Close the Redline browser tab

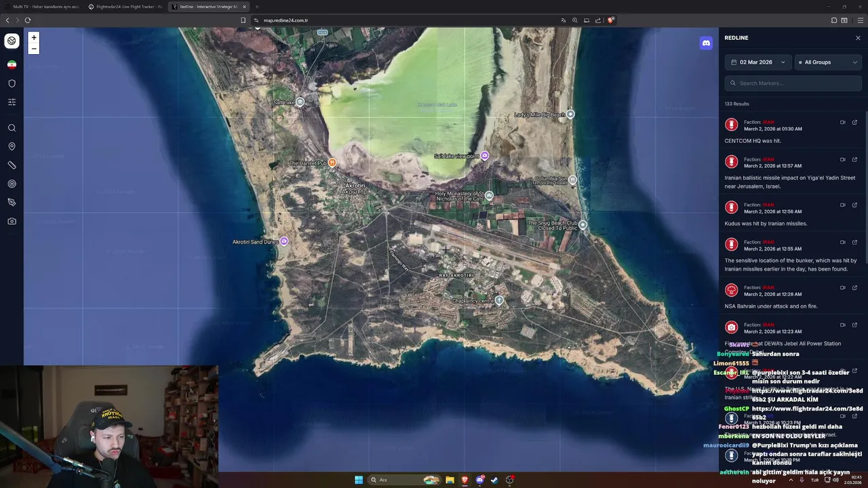pyautogui.click(x=245, y=7)
